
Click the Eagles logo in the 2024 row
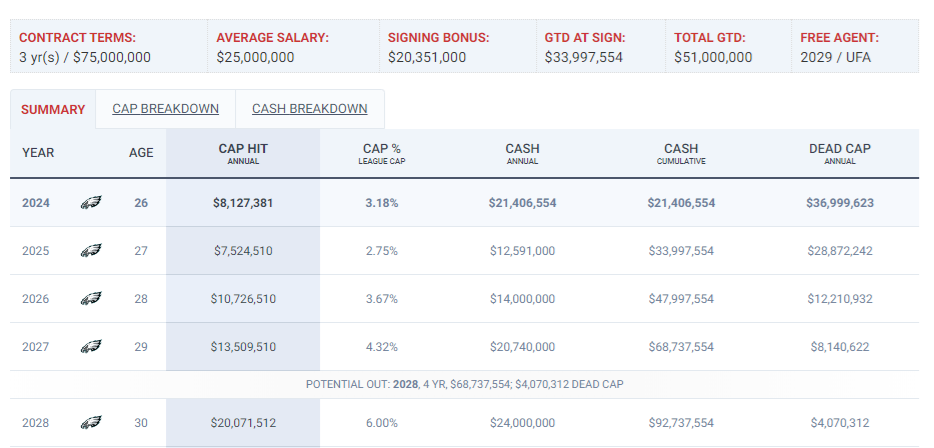coord(91,203)
